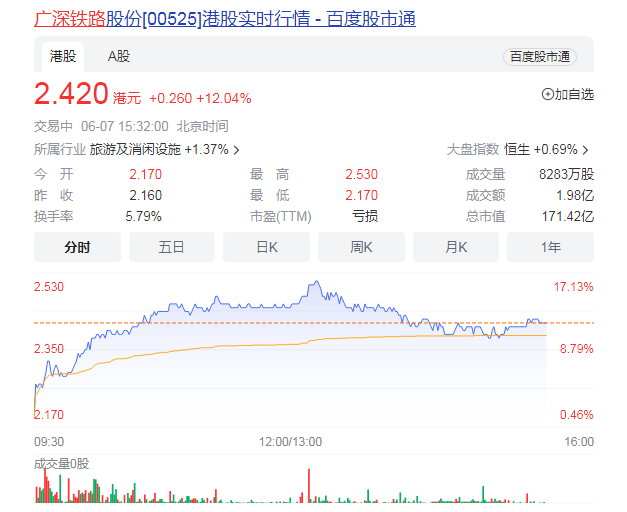
Task: Show the 日K daily candlestick chart
Action: click(x=267, y=247)
